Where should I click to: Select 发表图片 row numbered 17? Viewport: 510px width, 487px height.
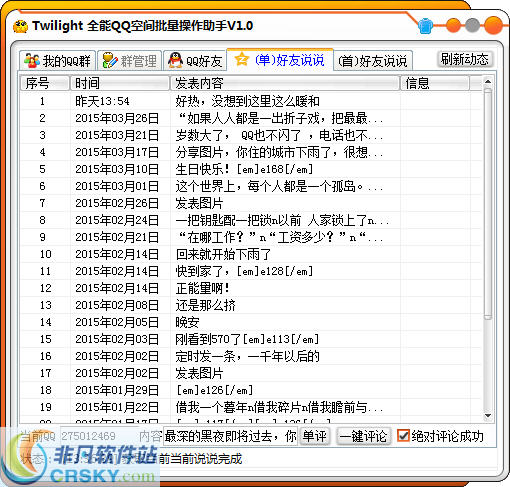point(251,373)
